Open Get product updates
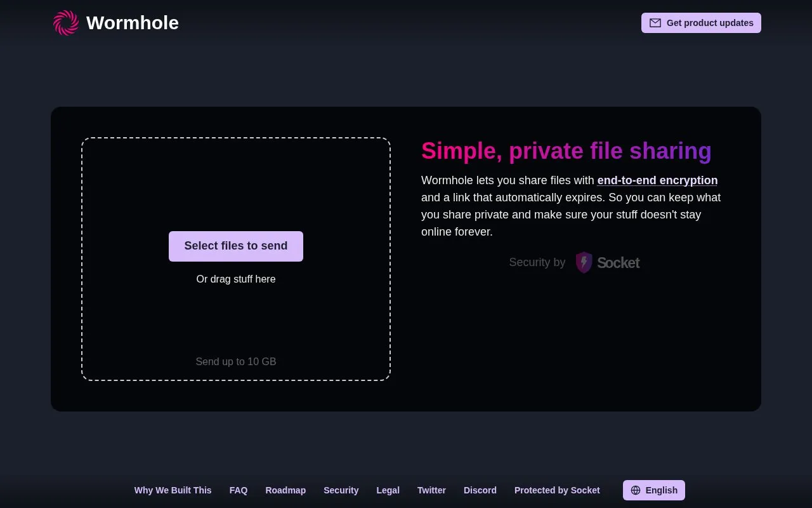The image size is (812, 508). tap(701, 23)
